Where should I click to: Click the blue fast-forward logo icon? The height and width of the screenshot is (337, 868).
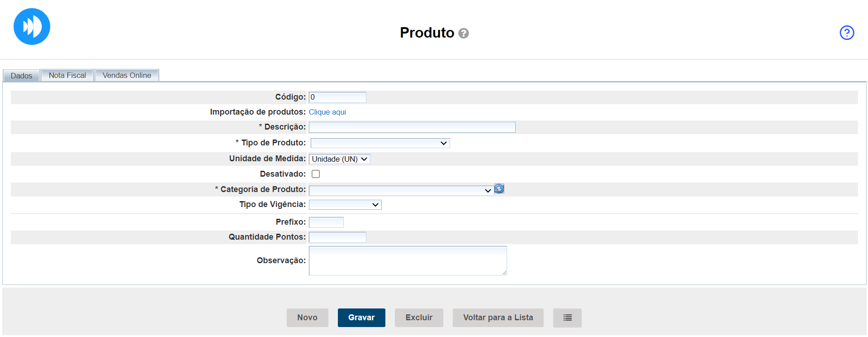pyautogui.click(x=32, y=27)
